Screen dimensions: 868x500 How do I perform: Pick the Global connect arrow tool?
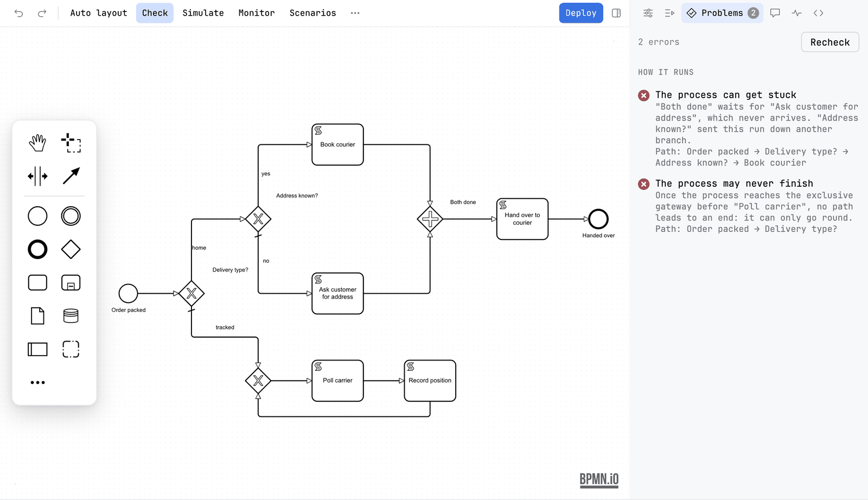(71, 176)
